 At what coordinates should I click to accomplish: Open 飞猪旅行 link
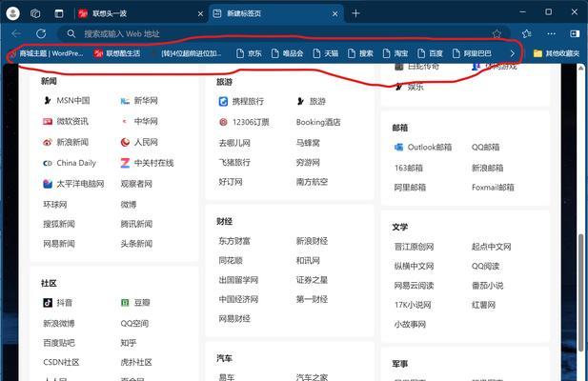pos(234,162)
